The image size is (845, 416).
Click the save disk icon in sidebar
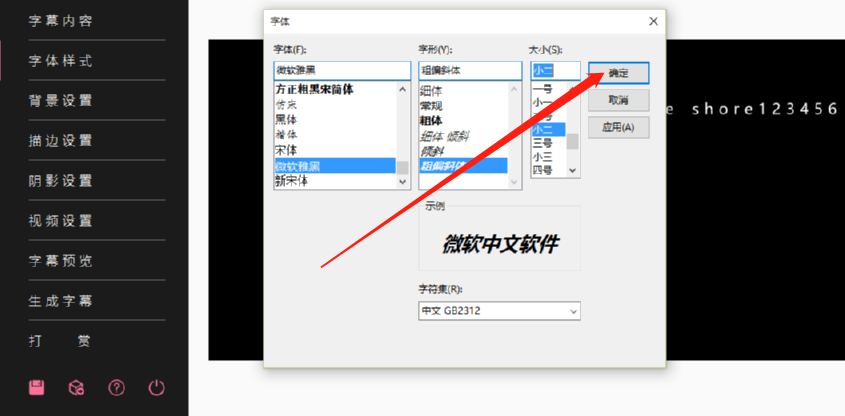pos(37,387)
